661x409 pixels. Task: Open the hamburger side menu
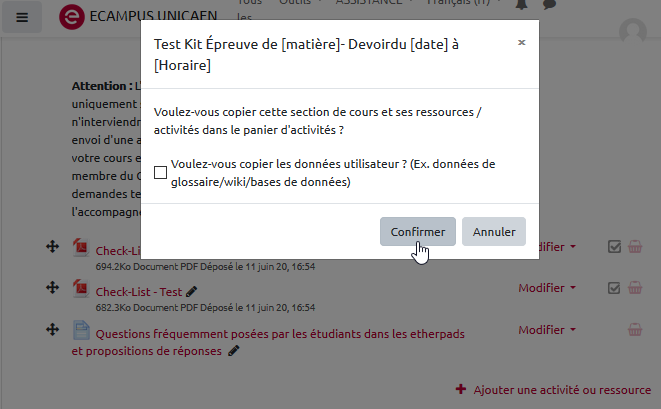[x=22, y=17]
